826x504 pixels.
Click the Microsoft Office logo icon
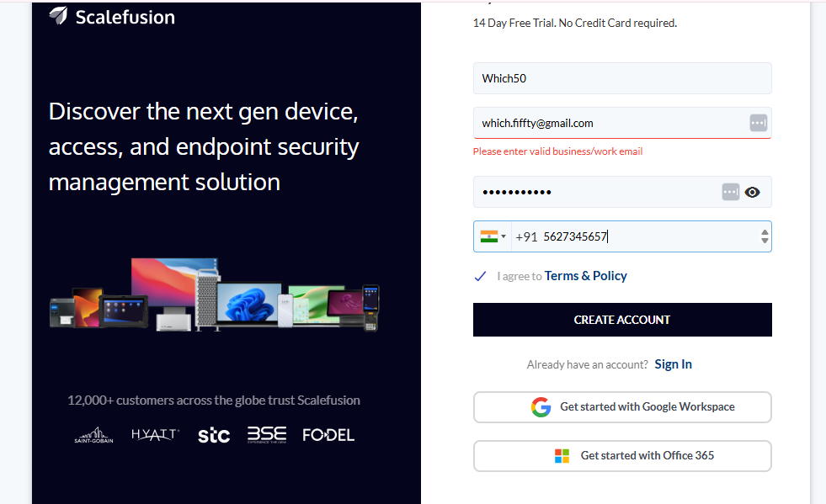[562, 456]
